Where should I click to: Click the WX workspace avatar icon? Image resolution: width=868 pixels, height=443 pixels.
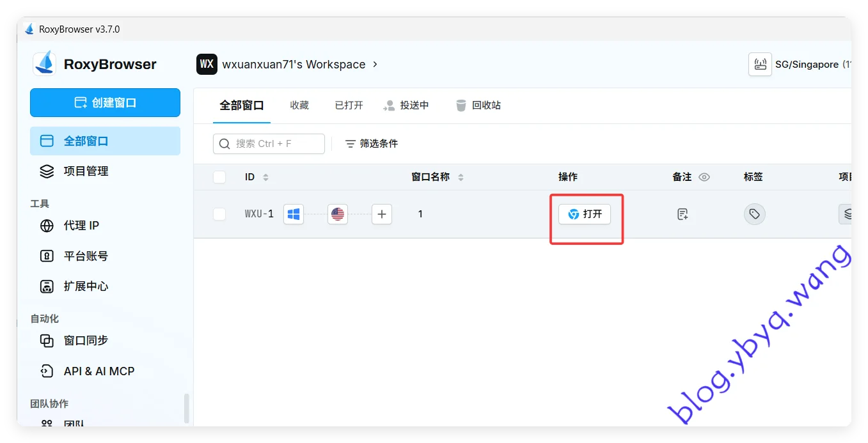tap(207, 65)
